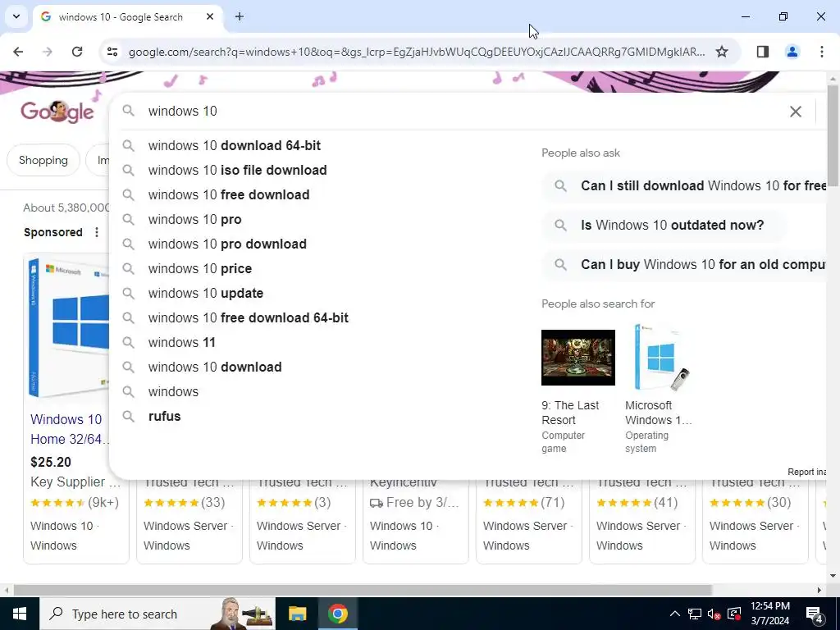Click magnifier icon beside rufus suggestion
The height and width of the screenshot is (630, 840).
coord(128,416)
